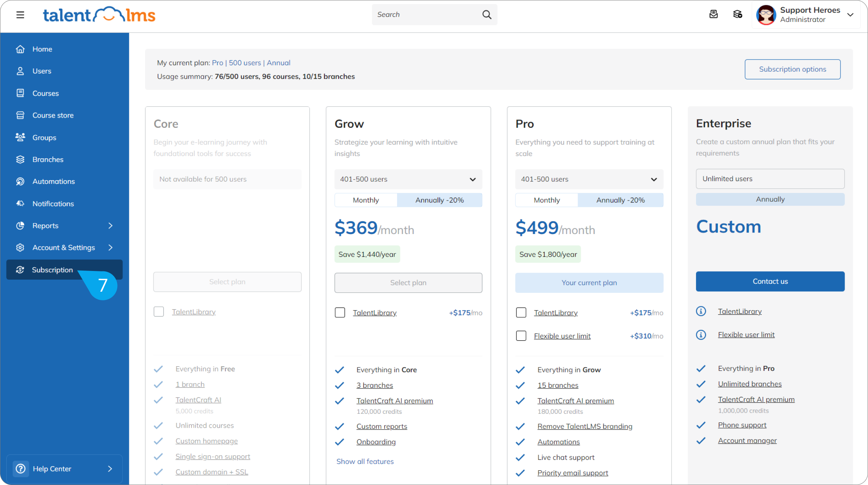Check Flexible user limit box in Pro plan
This screenshot has height=485, width=868.
pos(521,336)
